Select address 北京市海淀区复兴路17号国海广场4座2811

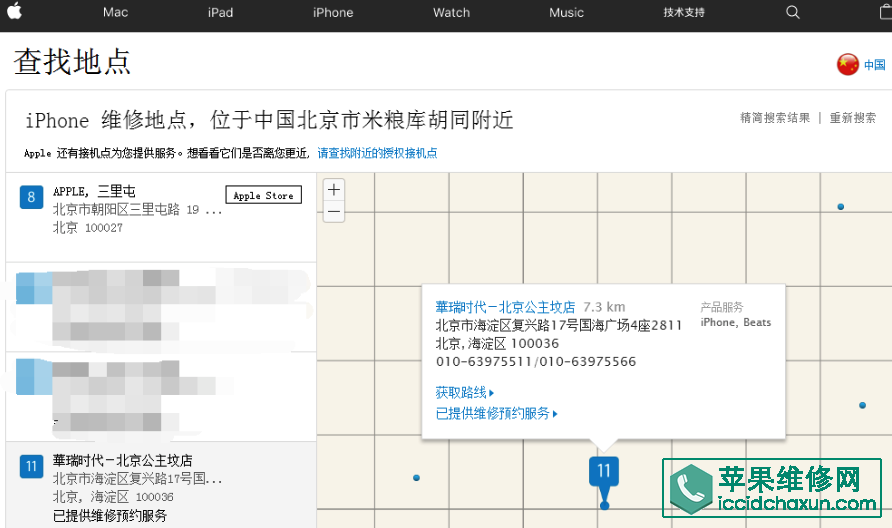[559, 325]
